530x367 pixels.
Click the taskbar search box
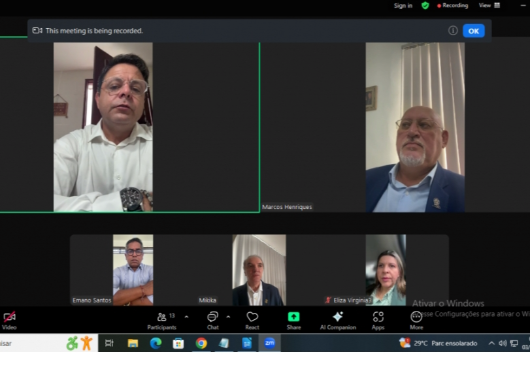pos(49,343)
